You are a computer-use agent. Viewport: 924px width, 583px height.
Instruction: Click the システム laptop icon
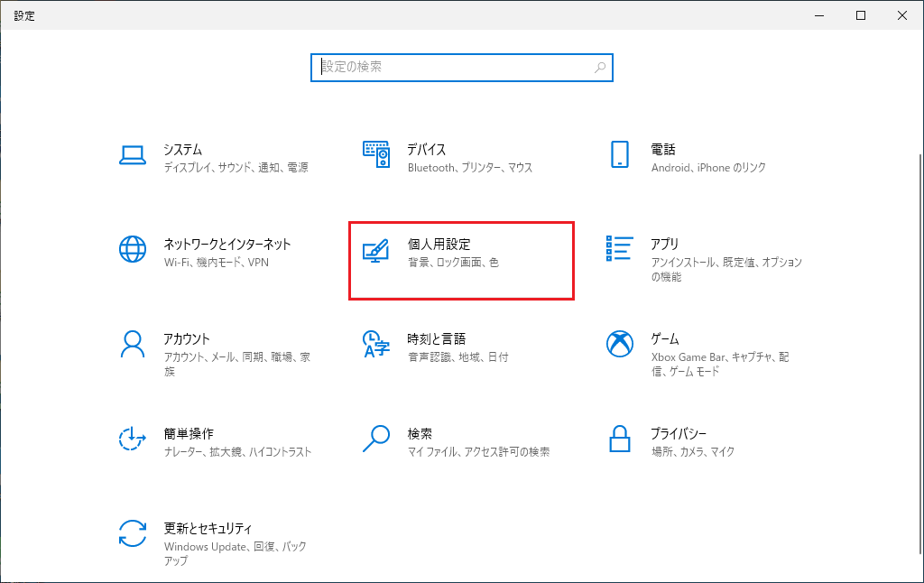tap(133, 155)
